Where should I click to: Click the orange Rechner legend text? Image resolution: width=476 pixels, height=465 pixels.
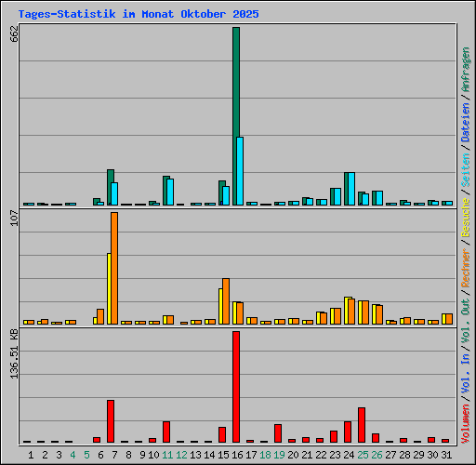(466, 268)
